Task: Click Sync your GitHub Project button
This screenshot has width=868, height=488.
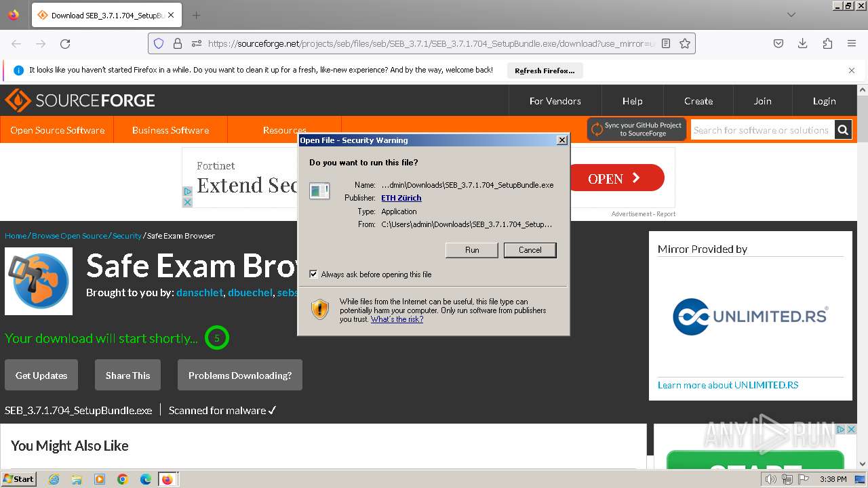Action: (637, 129)
